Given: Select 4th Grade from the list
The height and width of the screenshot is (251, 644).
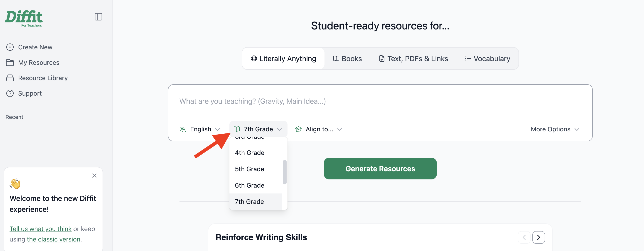Looking at the screenshot, I should click(256, 153).
